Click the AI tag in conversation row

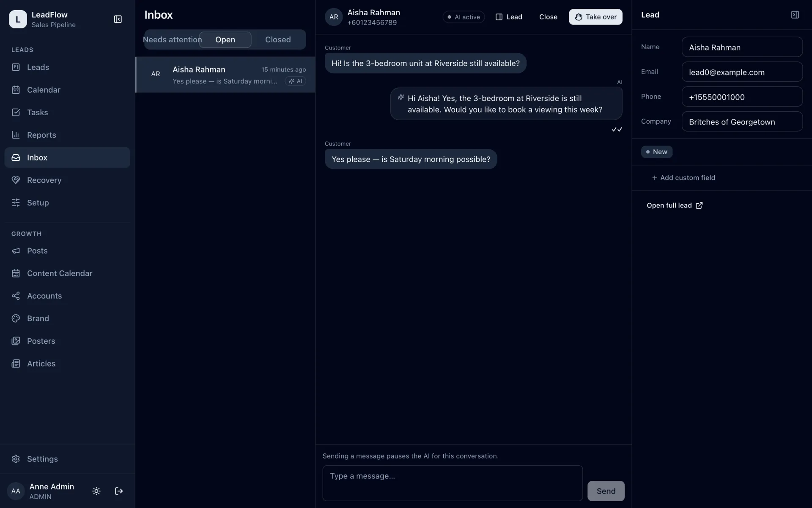pyautogui.click(x=296, y=81)
